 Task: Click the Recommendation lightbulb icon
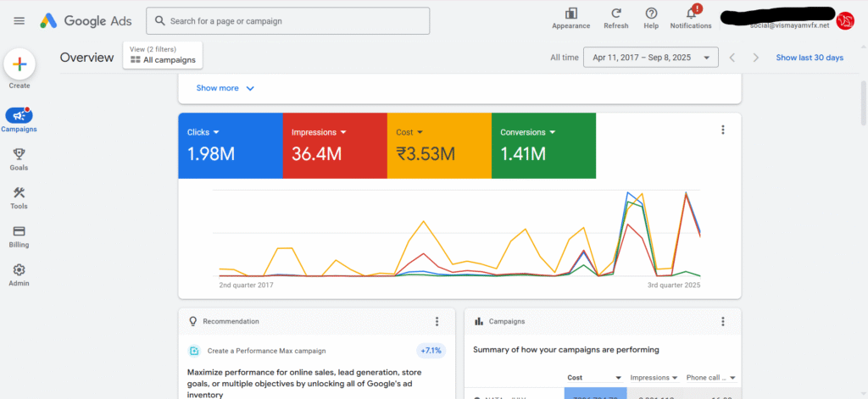coord(193,321)
